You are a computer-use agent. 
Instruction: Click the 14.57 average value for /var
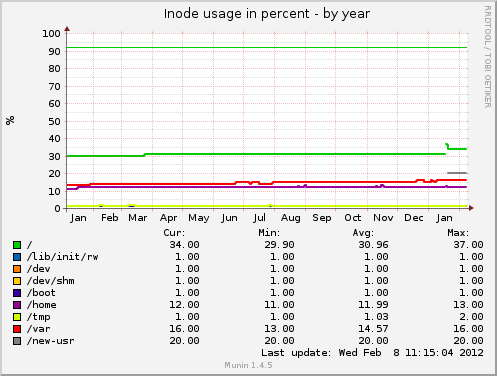point(373,329)
